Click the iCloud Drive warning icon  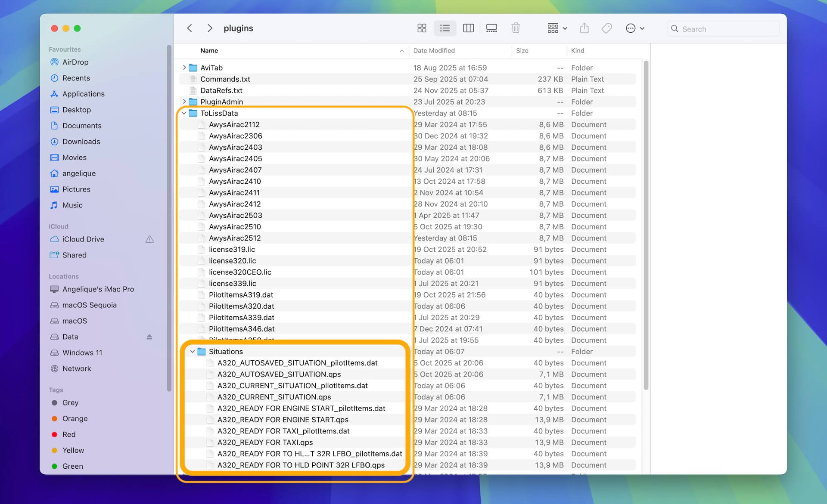(149, 239)
